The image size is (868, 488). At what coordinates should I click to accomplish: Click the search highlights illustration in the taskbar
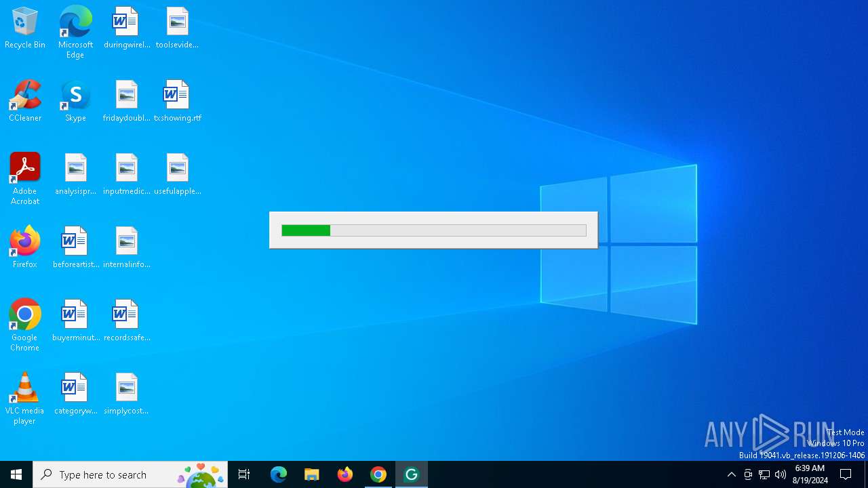[201, 475]
